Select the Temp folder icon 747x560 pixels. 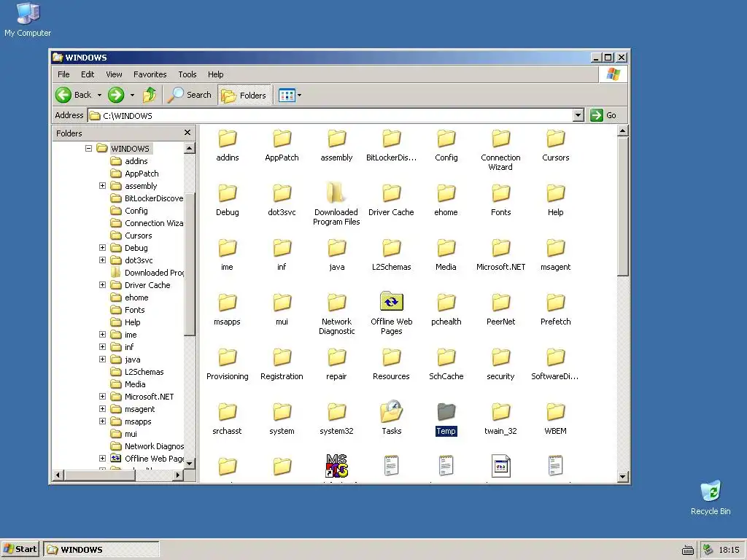446,411
